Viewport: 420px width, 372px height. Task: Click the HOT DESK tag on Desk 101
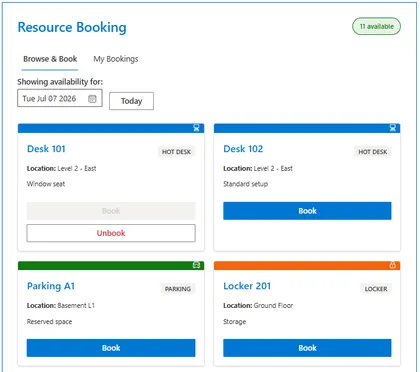(x=176, y=152)
